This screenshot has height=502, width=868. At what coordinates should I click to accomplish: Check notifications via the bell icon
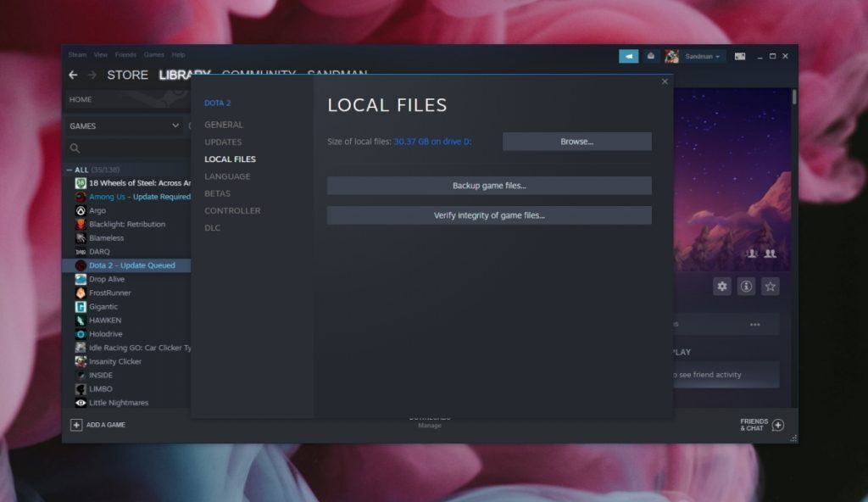coord(651,56)
